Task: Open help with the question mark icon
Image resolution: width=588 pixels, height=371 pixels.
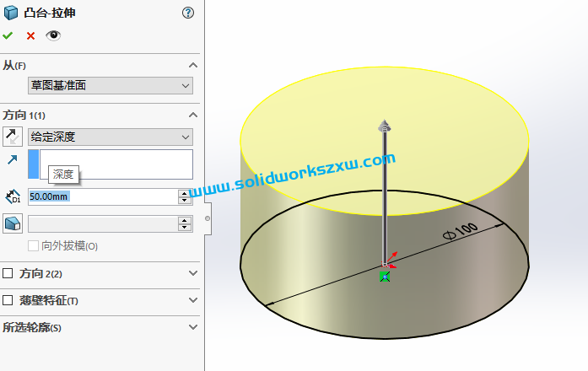Action: click(188, 13)
